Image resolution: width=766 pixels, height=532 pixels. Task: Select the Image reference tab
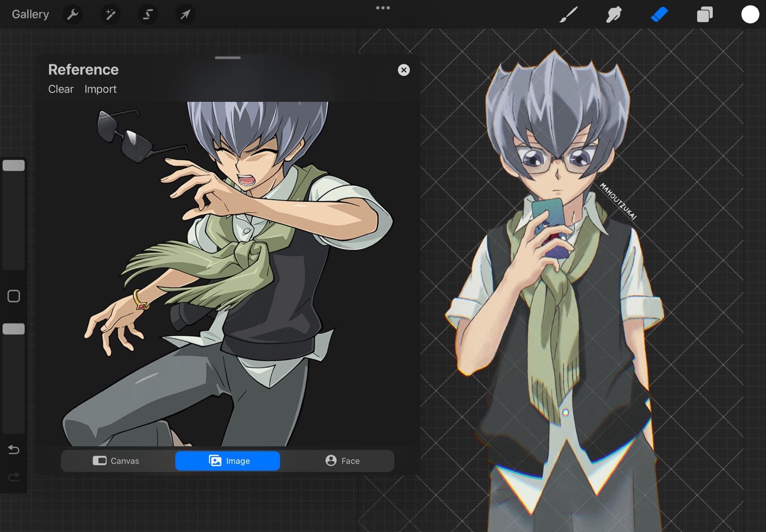pyautogui.click(x=228, y=461)
